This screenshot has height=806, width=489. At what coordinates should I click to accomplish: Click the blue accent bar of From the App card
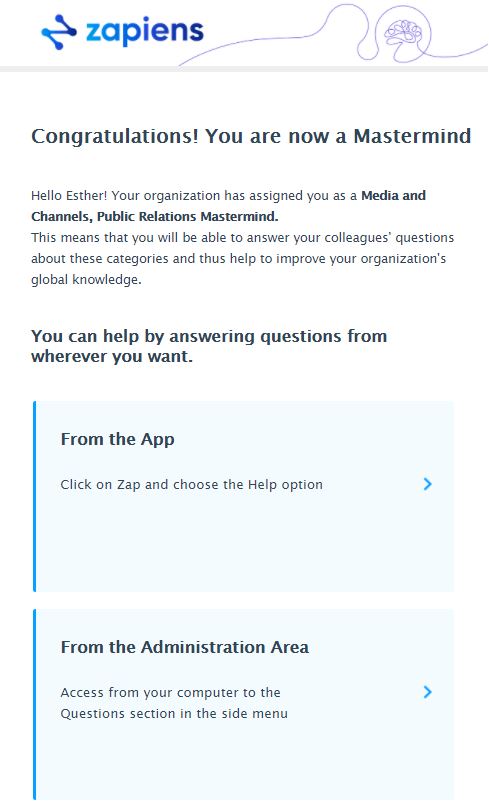[x=34, y=497]
